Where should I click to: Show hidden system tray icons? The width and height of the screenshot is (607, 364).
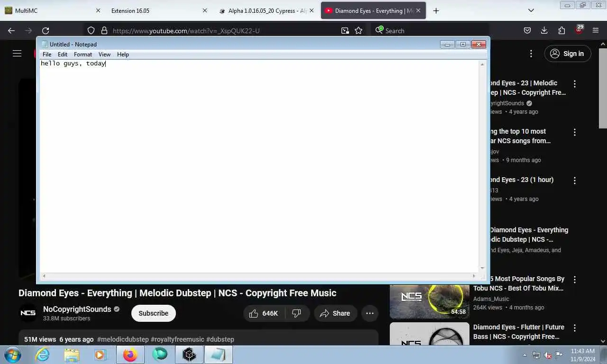pyautogui.click(x=524, y=355)
